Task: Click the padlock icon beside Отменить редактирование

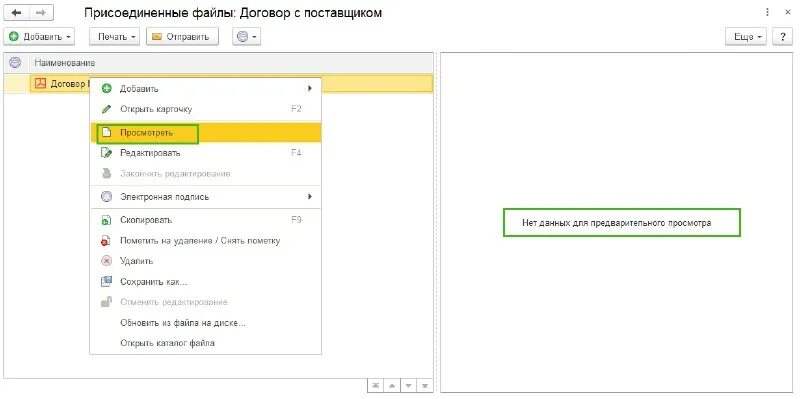Action: click(x=106, y=302)
